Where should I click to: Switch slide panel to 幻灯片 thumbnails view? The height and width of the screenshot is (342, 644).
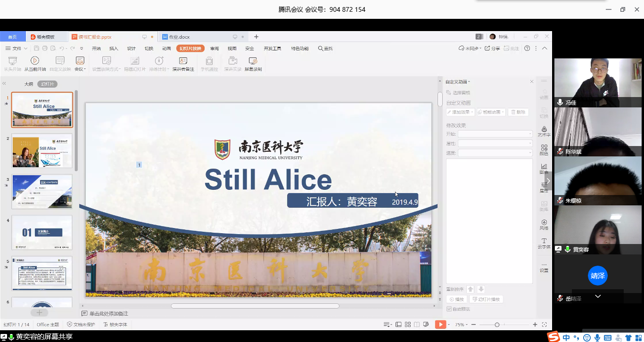(47, 84)
